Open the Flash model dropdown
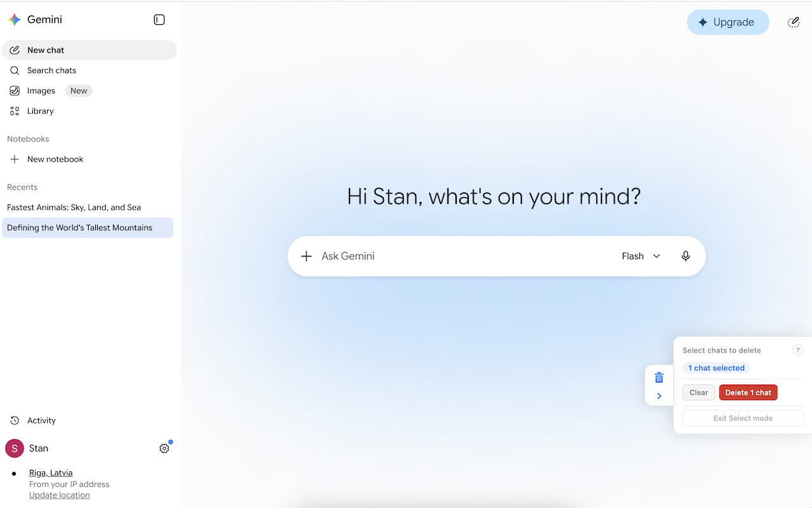Image resolution: width=812 pixels, height=508 pixels. (x=641, y=257)
